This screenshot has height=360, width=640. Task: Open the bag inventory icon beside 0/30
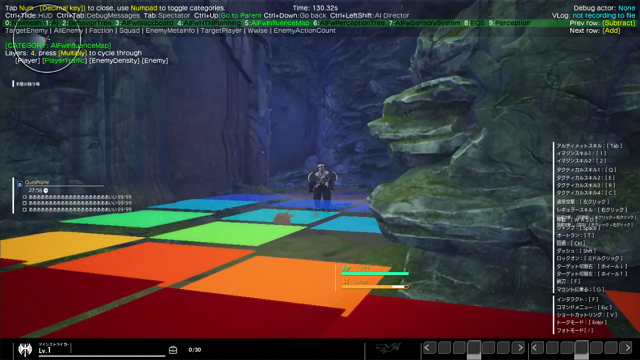[x=173, y=350]
